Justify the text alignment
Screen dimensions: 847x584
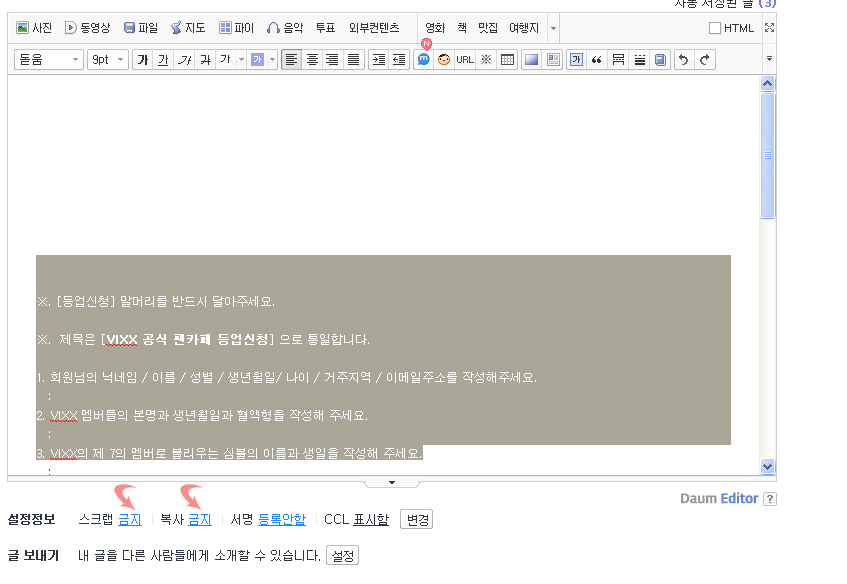pyautogui.click(x=353, y=59)
